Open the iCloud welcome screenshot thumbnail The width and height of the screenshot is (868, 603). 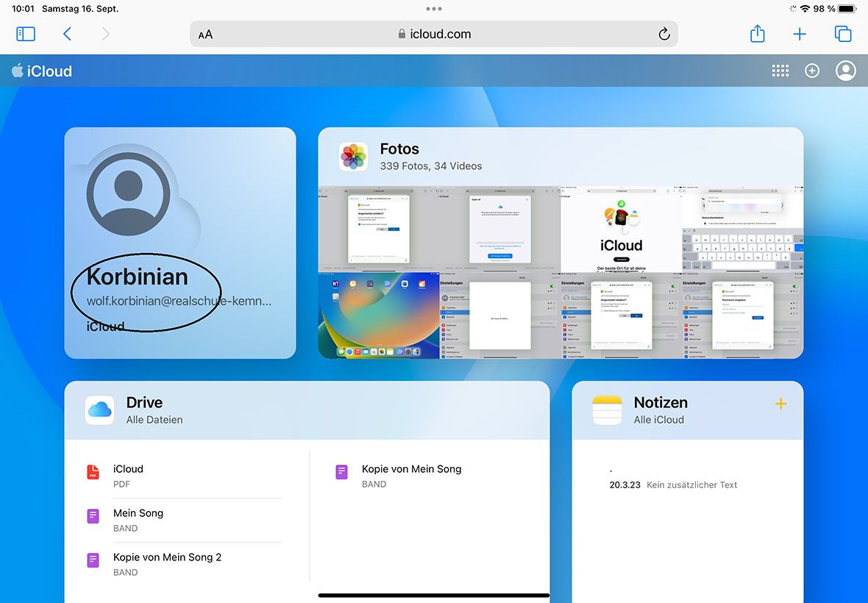pyautogui.click(x=621, y=229)
